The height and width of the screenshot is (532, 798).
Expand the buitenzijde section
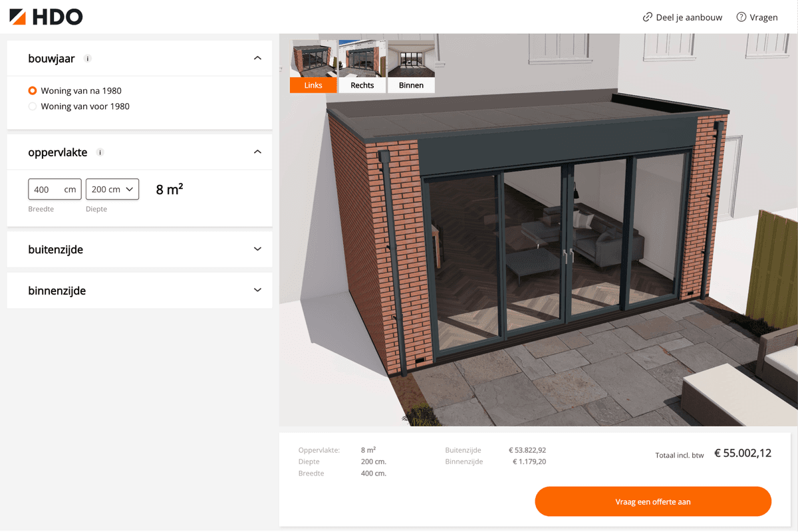(257, 249)
